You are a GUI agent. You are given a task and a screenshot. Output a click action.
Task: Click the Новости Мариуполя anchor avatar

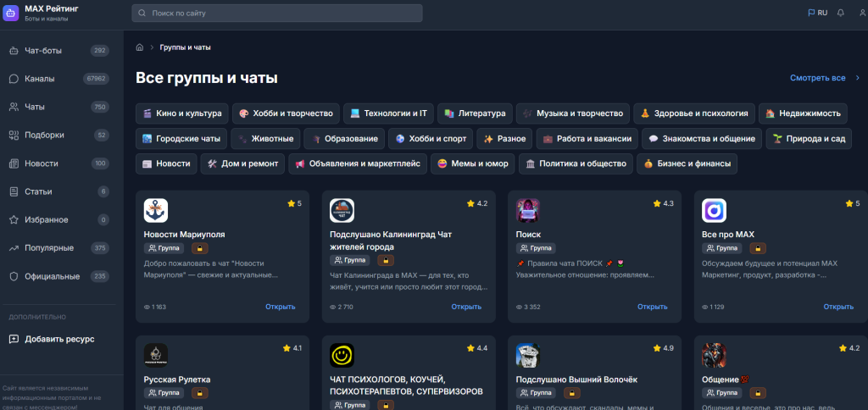coord(156,211)
